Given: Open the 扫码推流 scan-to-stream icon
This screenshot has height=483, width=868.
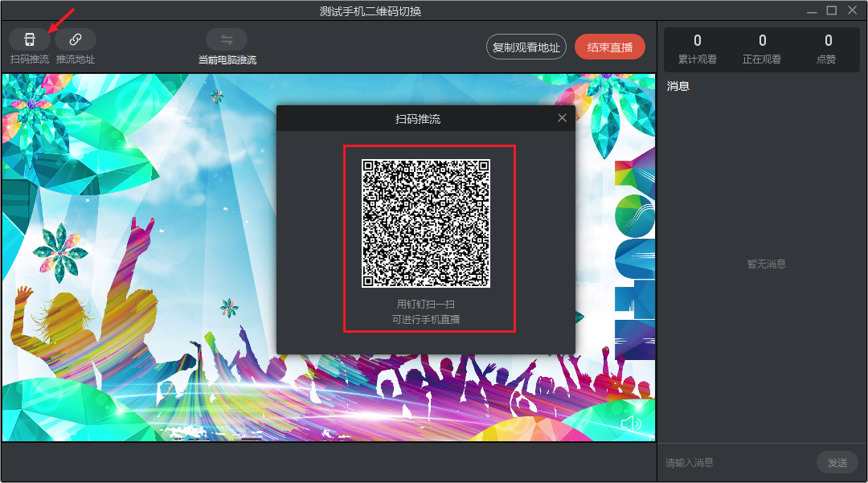Looking at the screenshot, I should [x=30, y=39].
